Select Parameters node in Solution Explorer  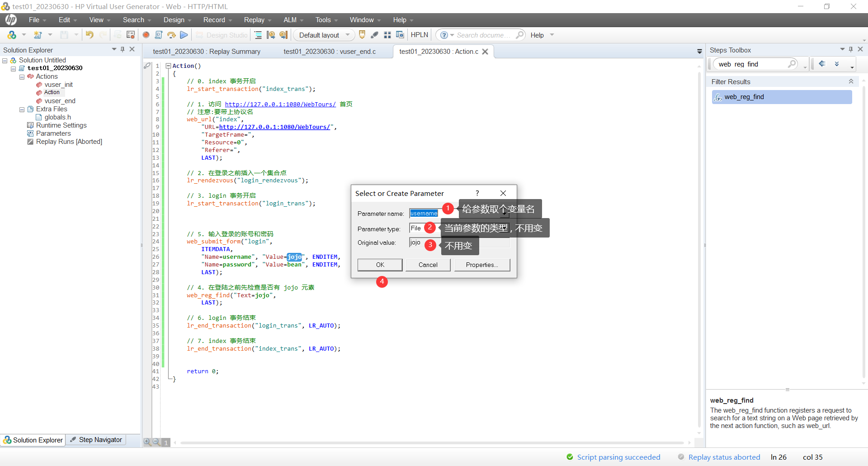tap(53, 133)
